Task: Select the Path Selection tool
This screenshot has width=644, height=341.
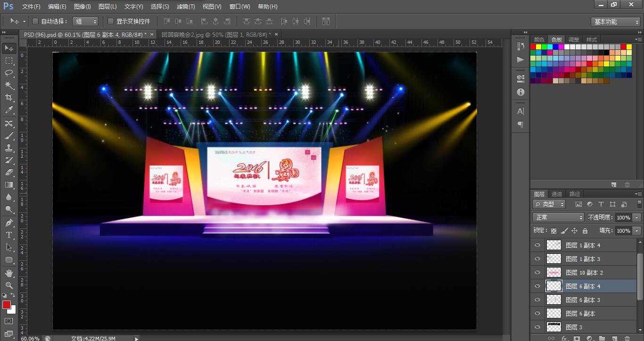Action: [x=9, y=247]
